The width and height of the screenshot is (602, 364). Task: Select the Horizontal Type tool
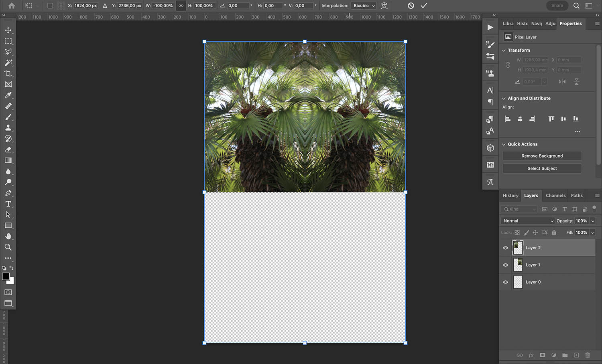[x=8, y=204]
